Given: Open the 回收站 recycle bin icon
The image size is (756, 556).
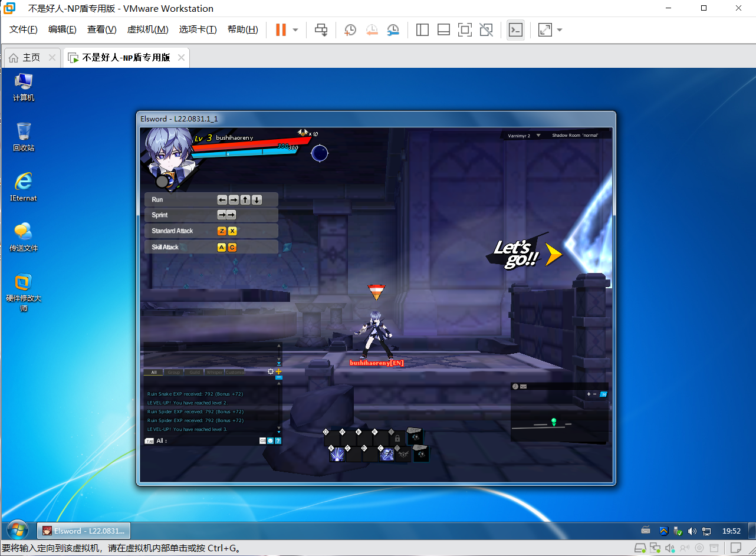Looking at the screenshot, I should (x=24, y=137).
